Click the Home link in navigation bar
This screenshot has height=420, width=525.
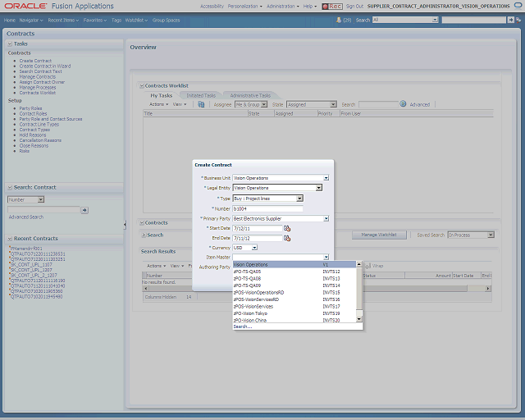point(10,20)
